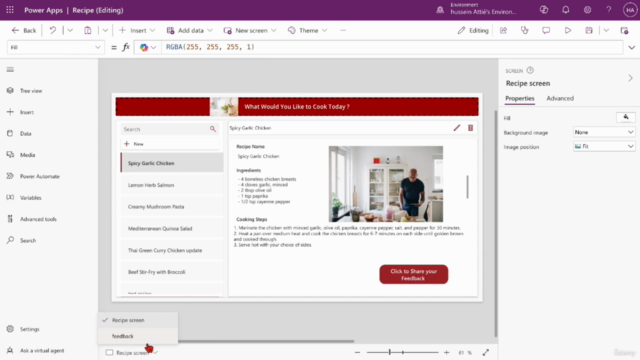Open Search pane in sidebar
640x360 pixels.
pyautogui.click(x=22, y=240)
